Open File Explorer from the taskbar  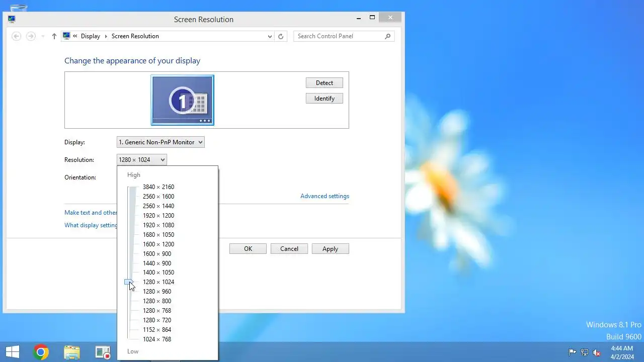[72, 352]
